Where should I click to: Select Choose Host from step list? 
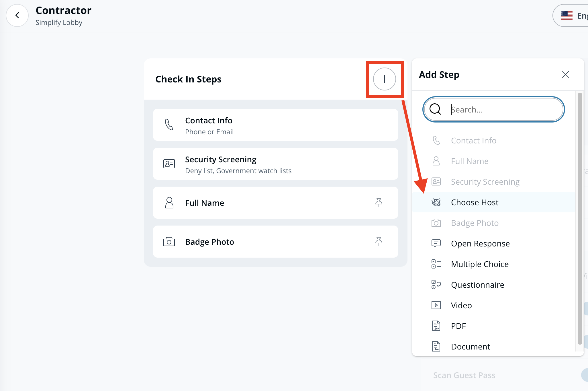pyautogui.click(x=475, y=202)
